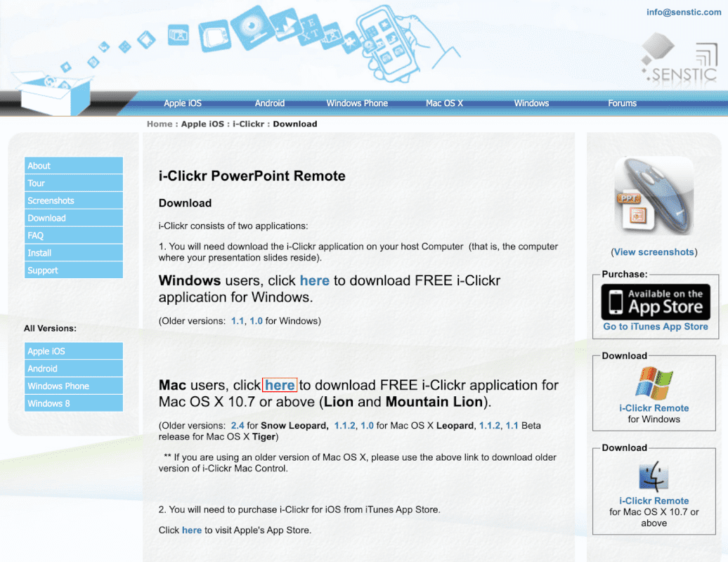Screen dimensions: 728x562
Task: Click older Windows version 1.0 link
Action: (256, 321)
